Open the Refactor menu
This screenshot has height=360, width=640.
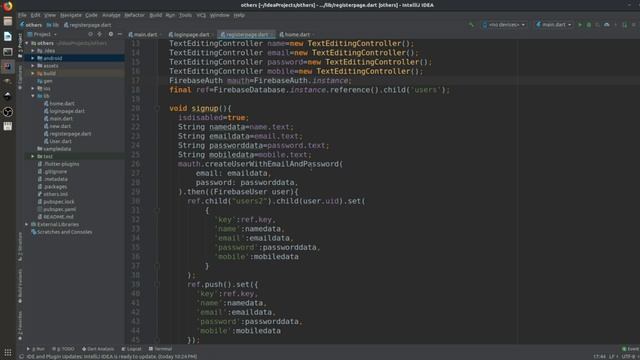click(134, 15)
